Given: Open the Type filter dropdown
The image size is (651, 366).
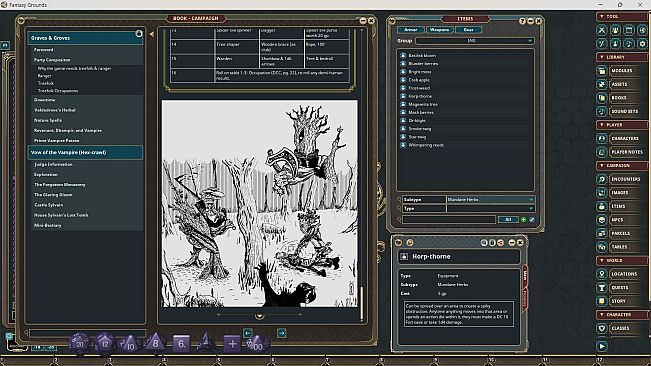Looking at the screenshot, I should [490, 208].
